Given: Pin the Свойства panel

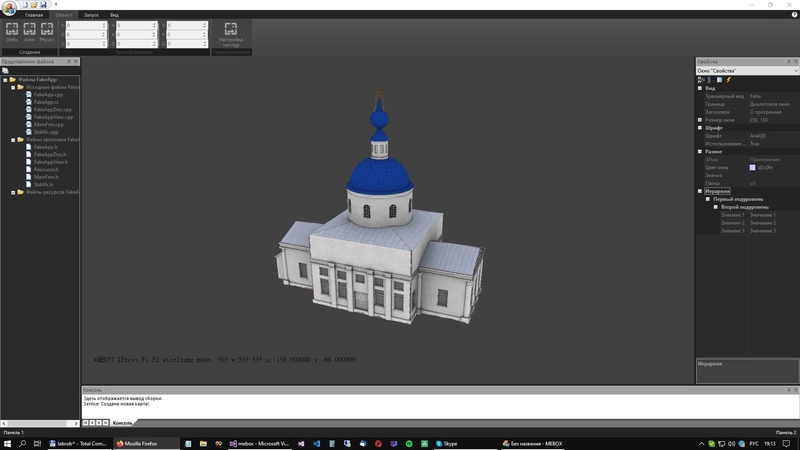Looking at the screenshot, I should [x=789, y=62].
